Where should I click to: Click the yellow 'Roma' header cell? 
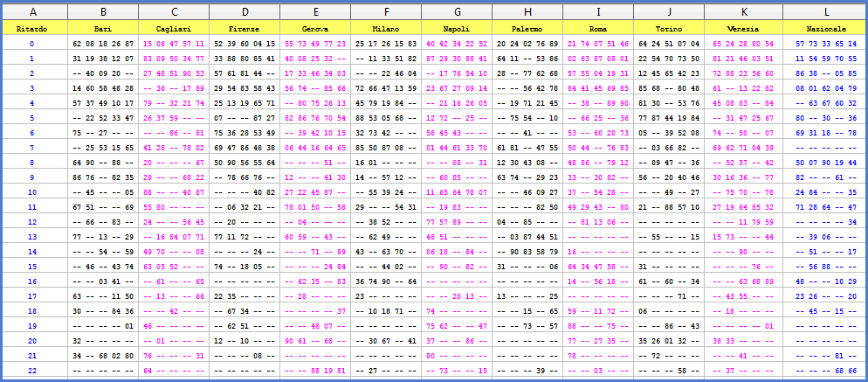tap(598, 28)
